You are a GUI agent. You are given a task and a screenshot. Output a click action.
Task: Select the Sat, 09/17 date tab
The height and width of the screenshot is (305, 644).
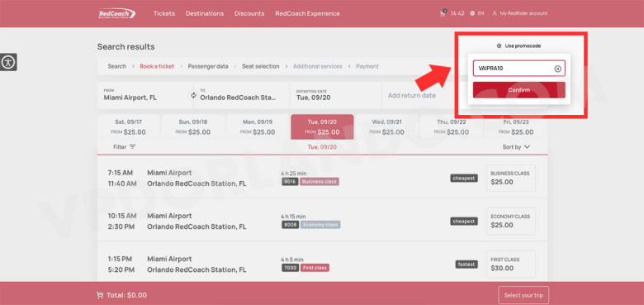128,127
